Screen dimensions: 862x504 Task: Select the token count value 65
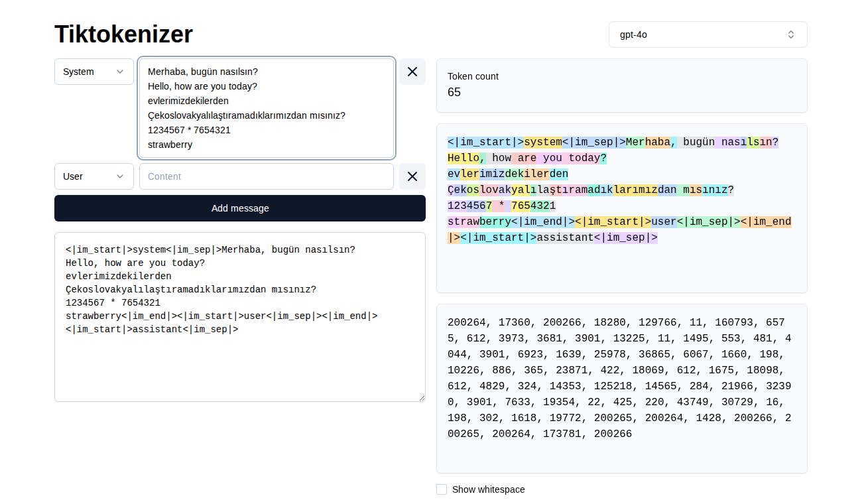454,92
